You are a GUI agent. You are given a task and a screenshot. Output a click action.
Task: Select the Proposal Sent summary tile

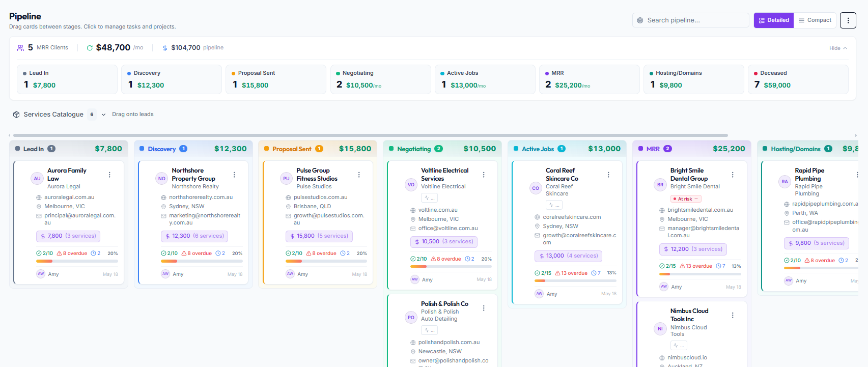[x=276, y=79]
